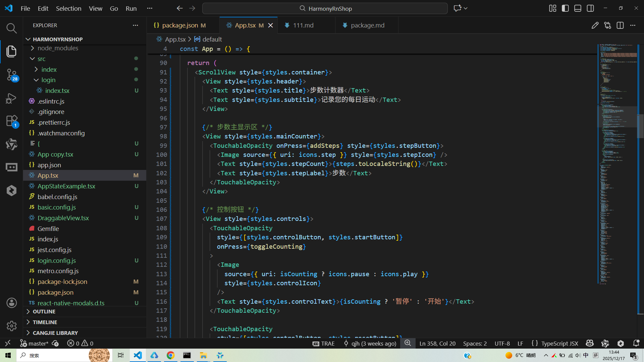Click the master branch status button
644x362 pixels.
pyautogui.click(x=35, y=343)
